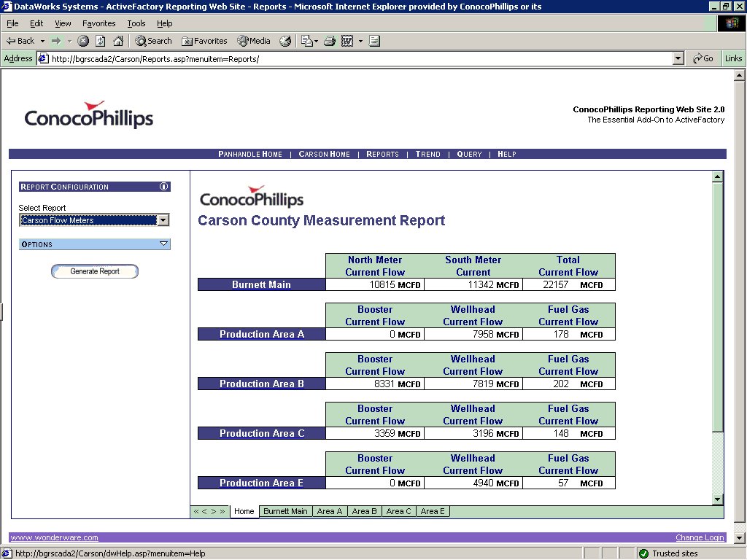747x560 pixels.
Task: Open the Media toolbar button
Action: pos(253,41)
